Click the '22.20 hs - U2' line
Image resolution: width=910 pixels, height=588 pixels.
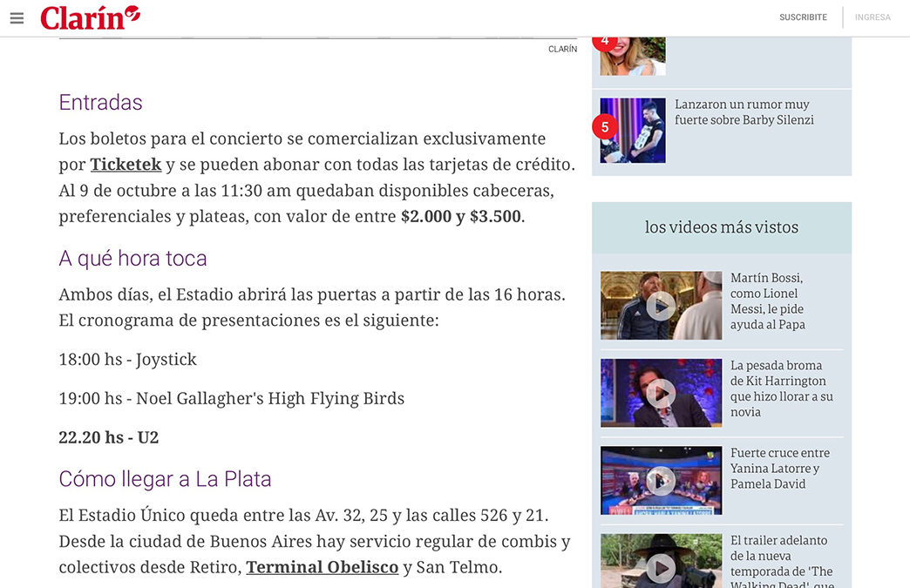coord(109,437)
